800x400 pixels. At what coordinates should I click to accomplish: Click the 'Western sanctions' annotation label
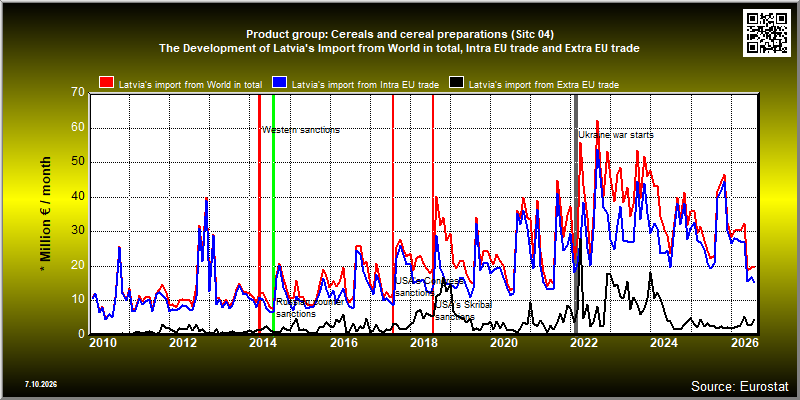click(x=301, y=130)
